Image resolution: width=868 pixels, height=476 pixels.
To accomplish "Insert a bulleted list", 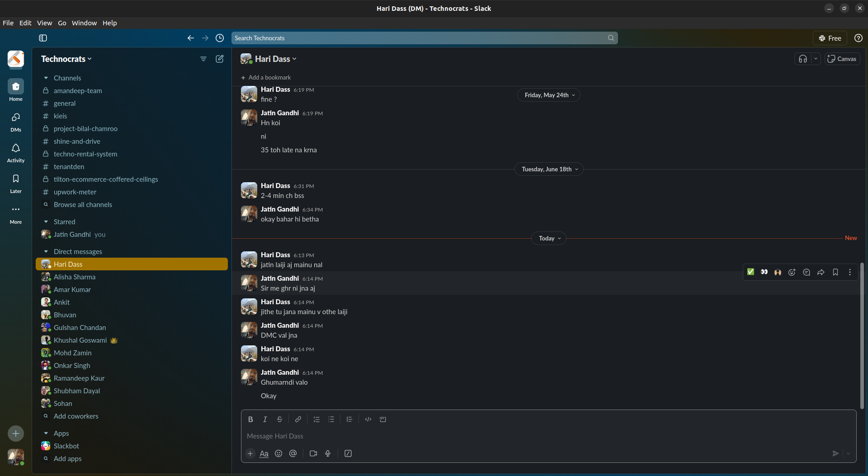I will coord(331,419).
